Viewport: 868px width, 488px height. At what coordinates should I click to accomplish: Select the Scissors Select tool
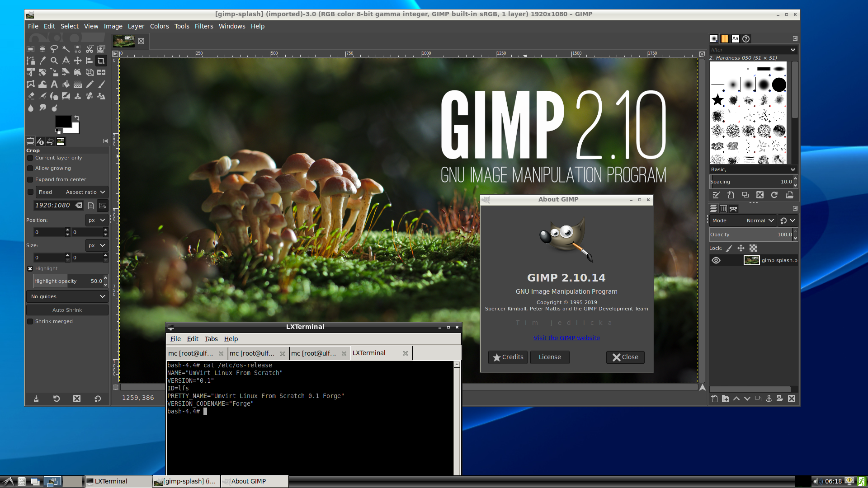point(90,49)
